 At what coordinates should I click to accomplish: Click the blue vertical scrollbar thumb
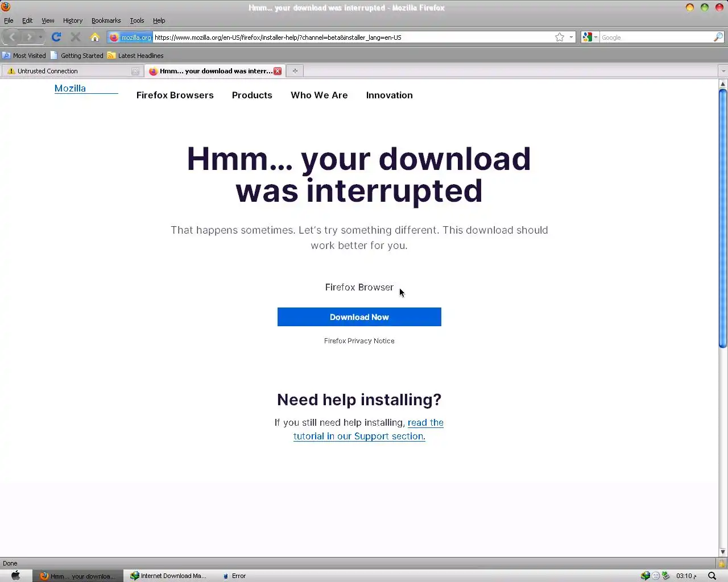(723, 218)
